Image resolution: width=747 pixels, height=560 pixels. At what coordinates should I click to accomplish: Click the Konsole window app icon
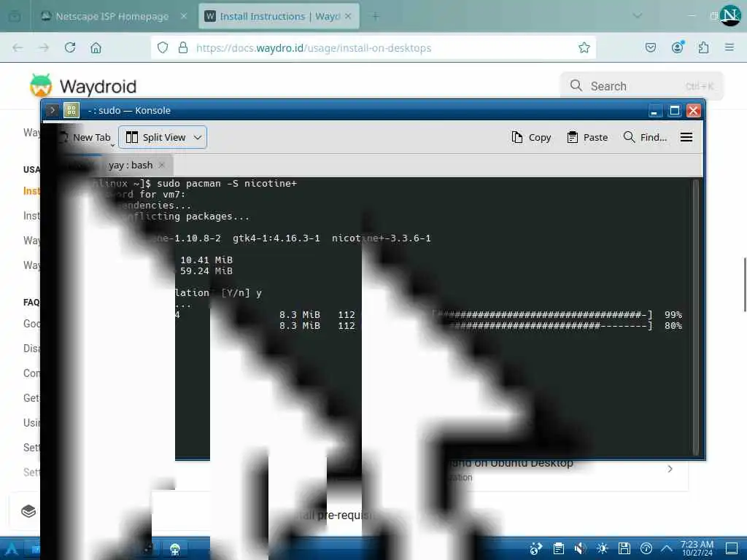point(71,111)
